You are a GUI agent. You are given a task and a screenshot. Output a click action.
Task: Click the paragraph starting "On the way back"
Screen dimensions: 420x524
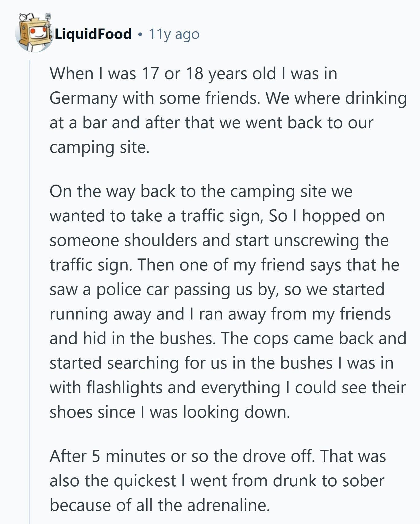coord(215,301)
